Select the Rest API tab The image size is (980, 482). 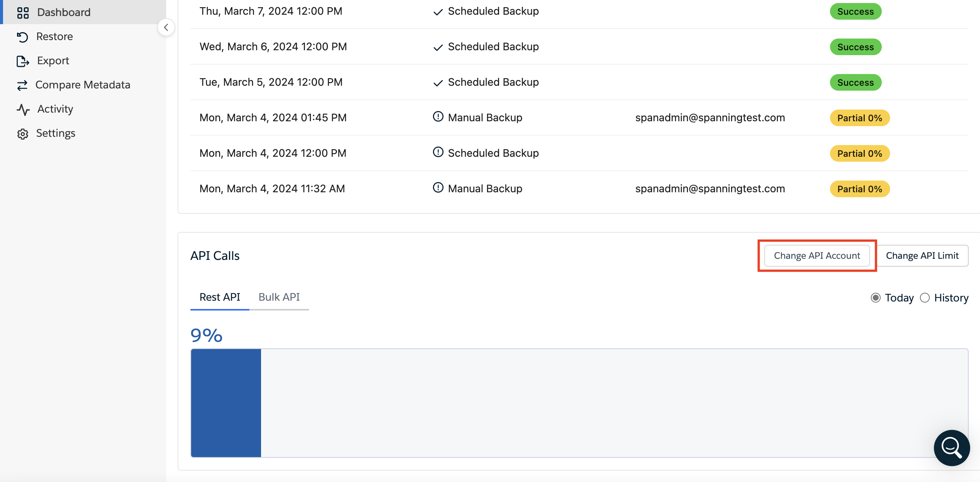pos(219,297)
